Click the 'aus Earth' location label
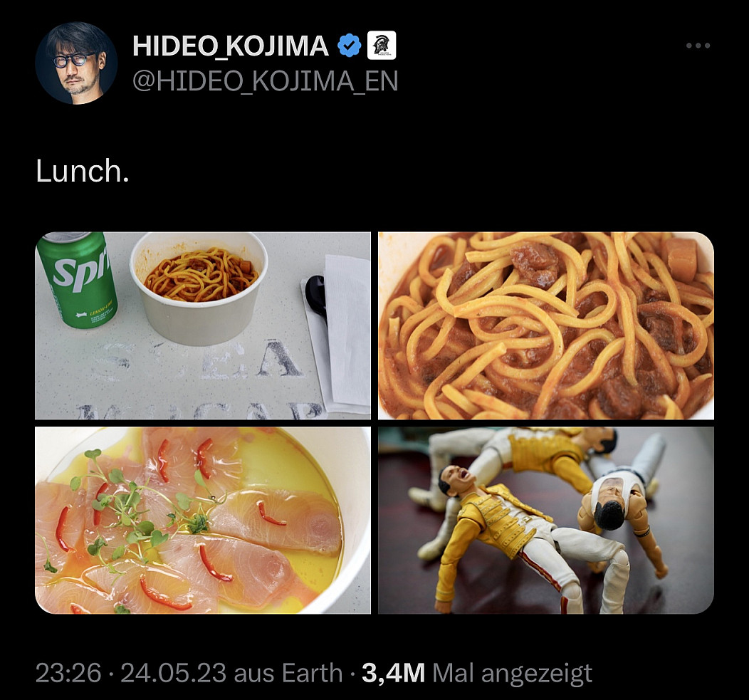The width and height of the screenshot is (749, 700). (288, 673)
